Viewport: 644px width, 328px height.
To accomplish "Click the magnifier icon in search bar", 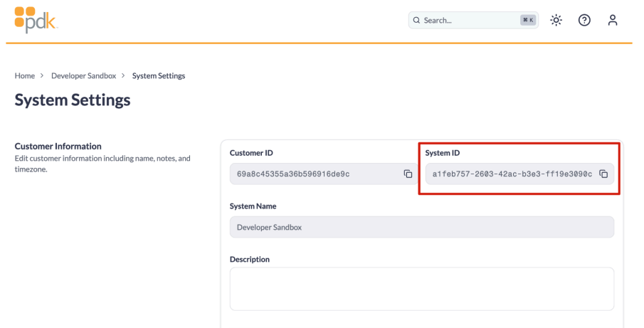I will tap(416, 20).
